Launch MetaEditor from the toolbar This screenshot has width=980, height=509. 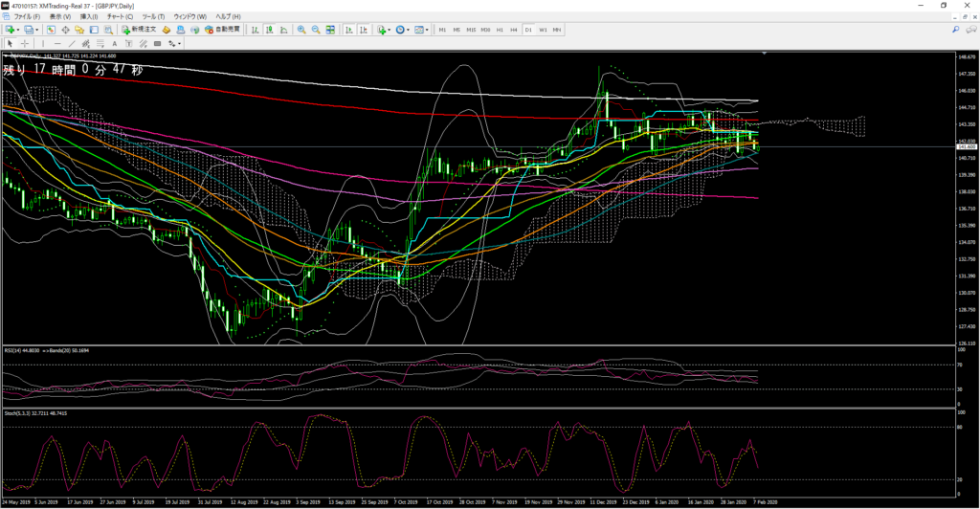pos(167,30)
